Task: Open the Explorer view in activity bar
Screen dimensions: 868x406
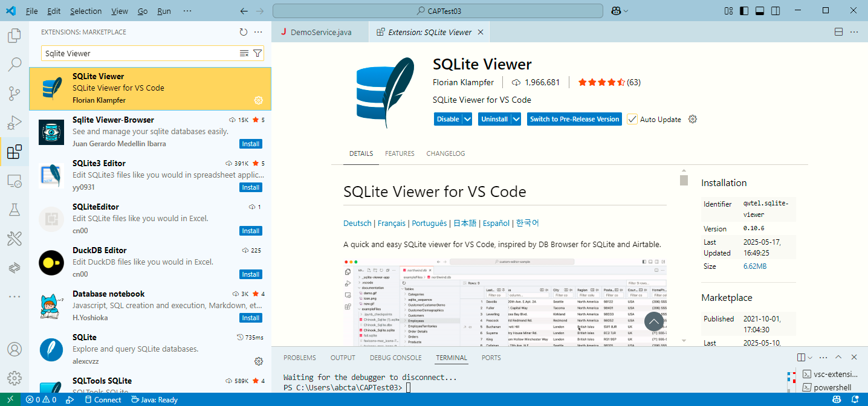Action: pos(15,36)
